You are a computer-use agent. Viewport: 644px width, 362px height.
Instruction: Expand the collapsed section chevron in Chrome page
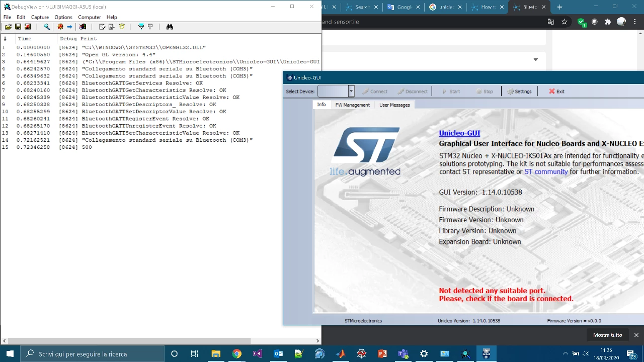[535, 59]
